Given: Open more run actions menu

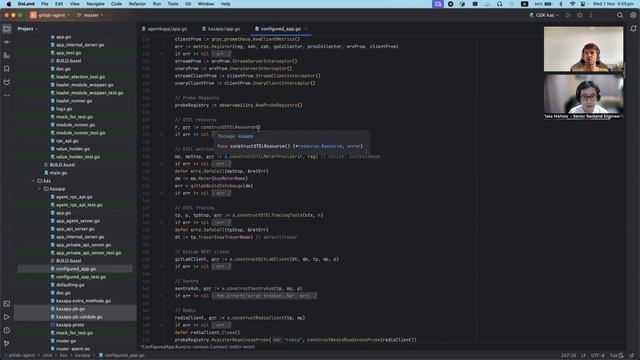Looking at the screenshot, I should (591, 15).
